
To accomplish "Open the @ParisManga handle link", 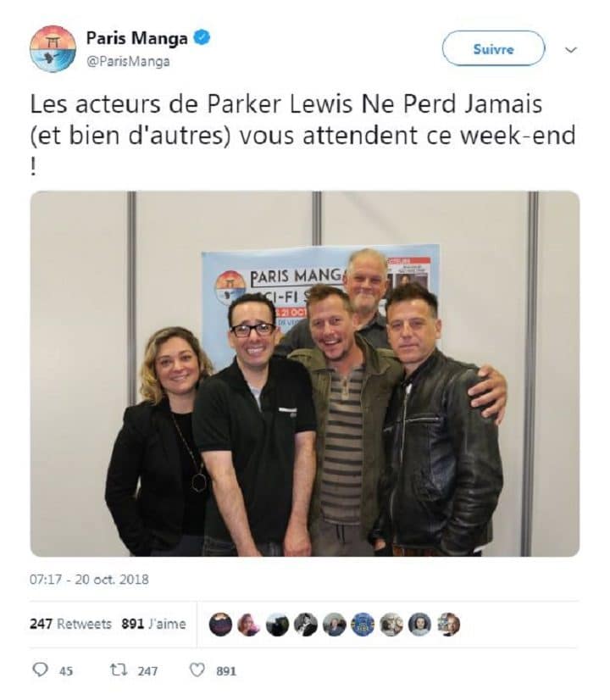I will click(x=128, y=61).
